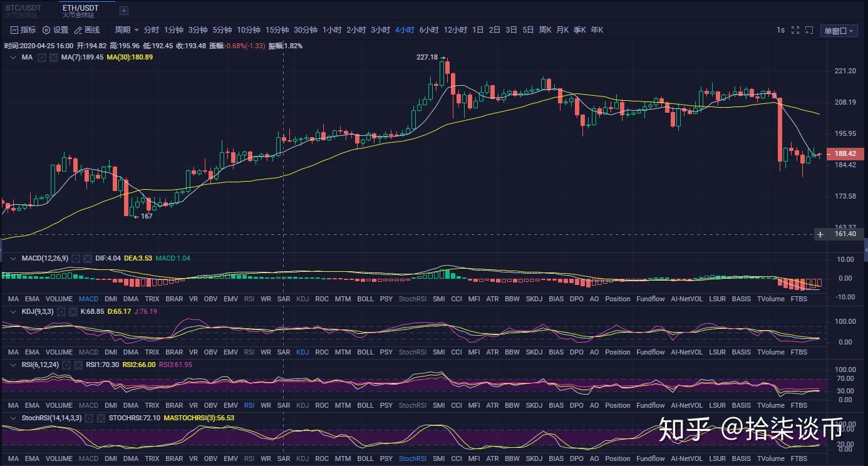This screenshot has height=466, width=868.
Task: Choose the 5日 interval
Action: click(x=529, y=30)
